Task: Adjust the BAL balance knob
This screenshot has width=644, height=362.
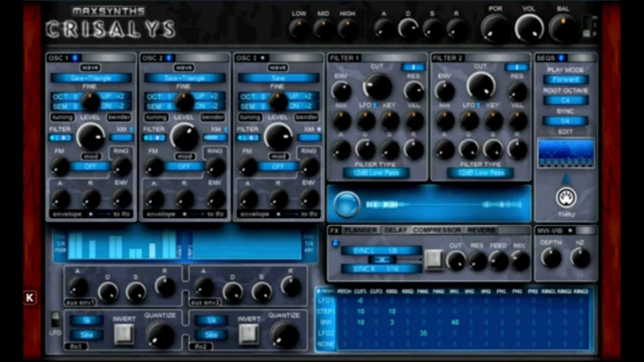Action: point(563,28)
